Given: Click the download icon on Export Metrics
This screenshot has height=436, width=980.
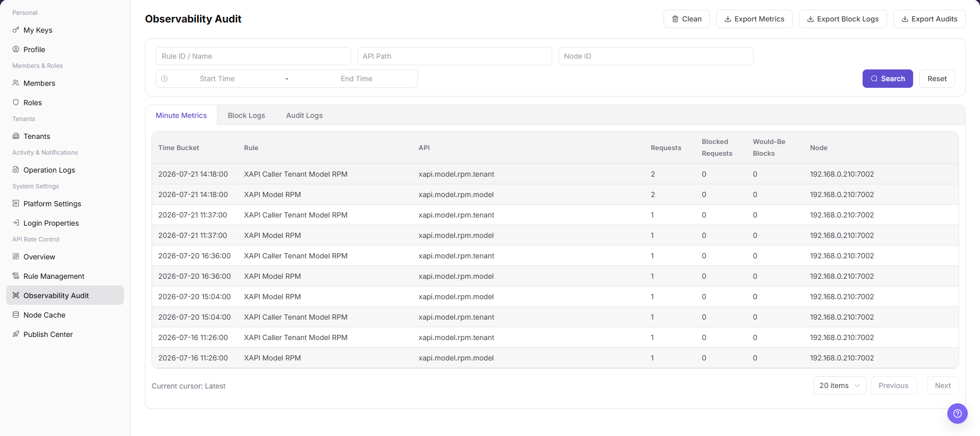Looking at the screenshot, I should 728,19.
